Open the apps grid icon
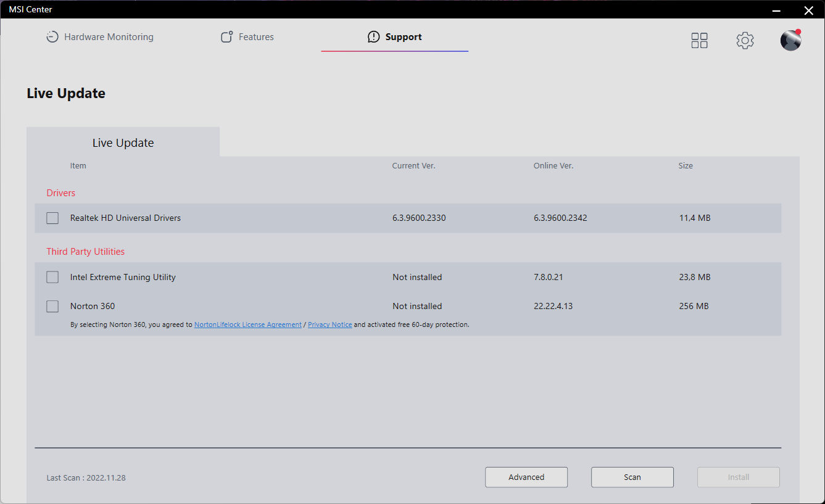 click(699, 41)
